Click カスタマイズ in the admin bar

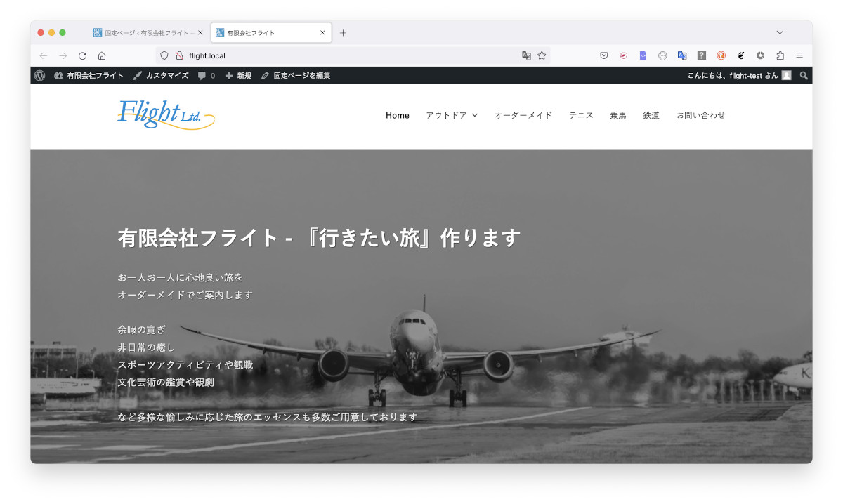[x=161, y=75]
